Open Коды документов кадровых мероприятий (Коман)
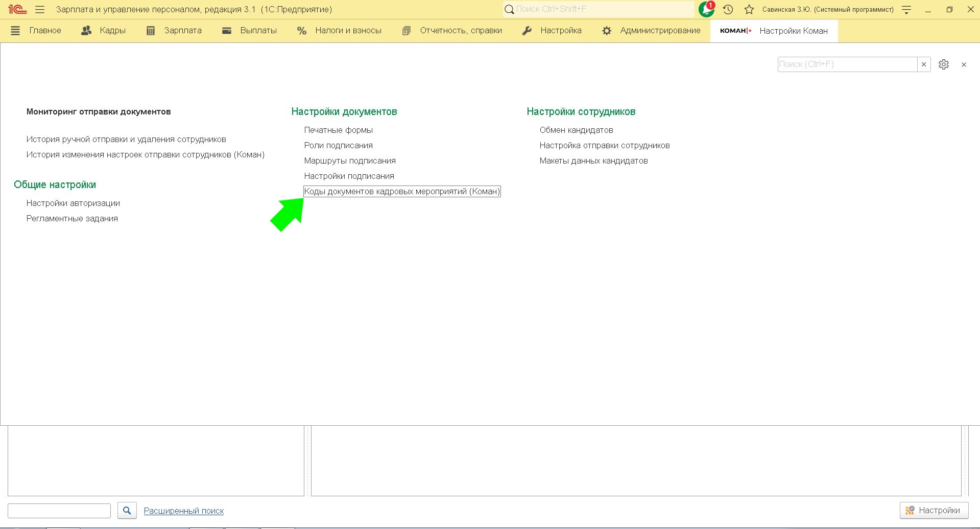 pos(402,192)
